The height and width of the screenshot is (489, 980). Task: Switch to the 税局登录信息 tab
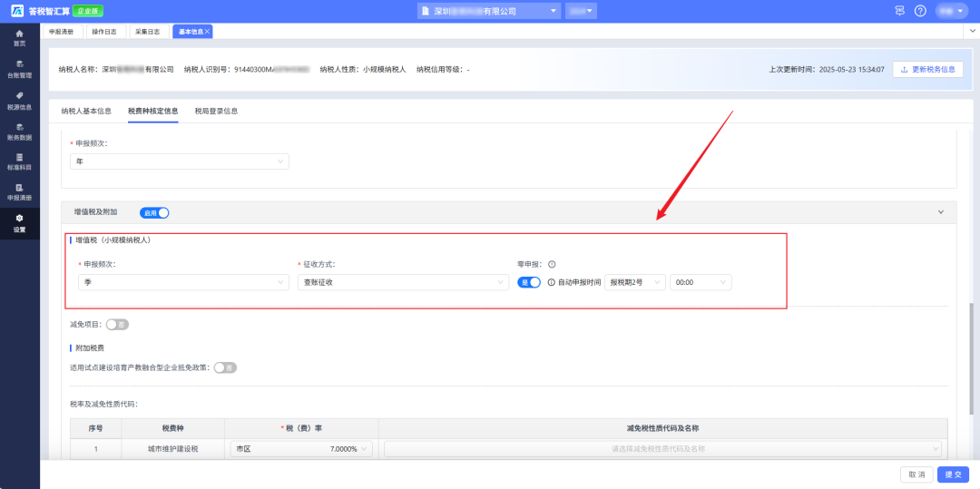tap(216, 111)
